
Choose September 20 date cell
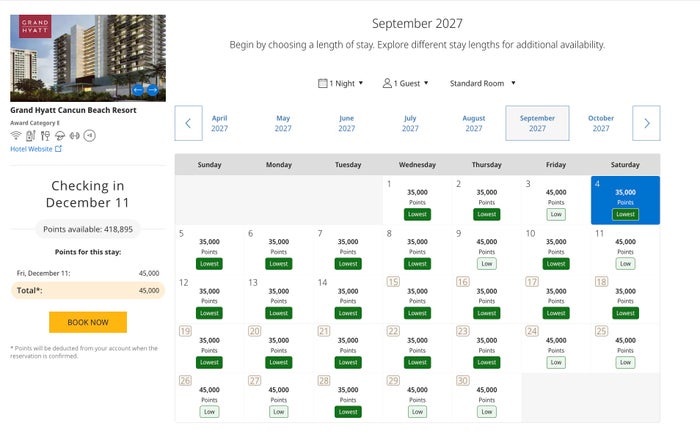(x=279, y=348)
